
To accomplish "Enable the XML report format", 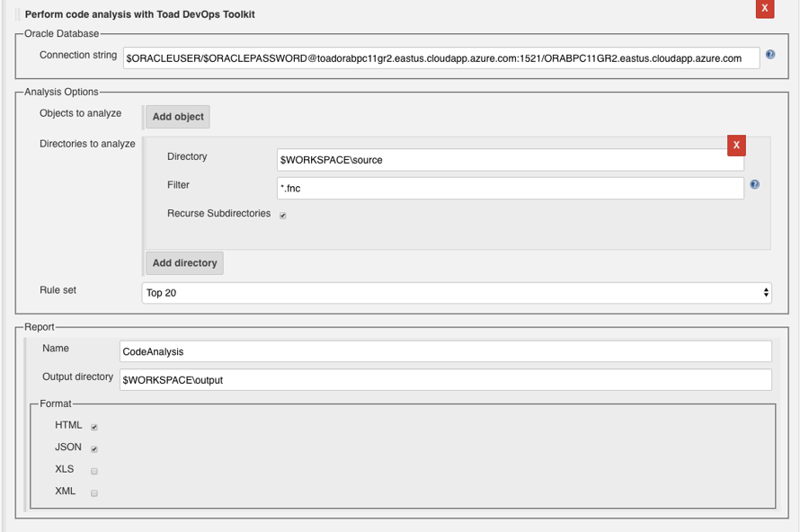I will 94,492.
